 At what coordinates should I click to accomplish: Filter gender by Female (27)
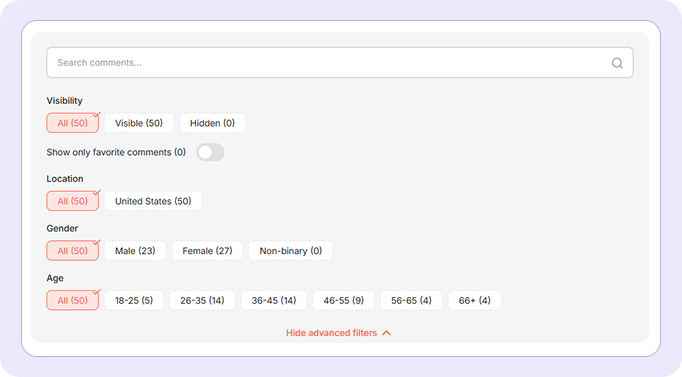pyautogui.click(x=207, y=251)
